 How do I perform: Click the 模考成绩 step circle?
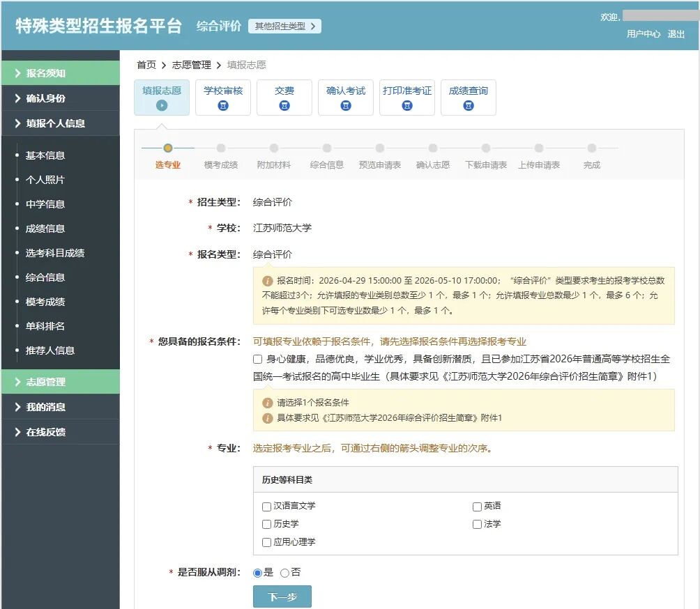tap(221, 148)
